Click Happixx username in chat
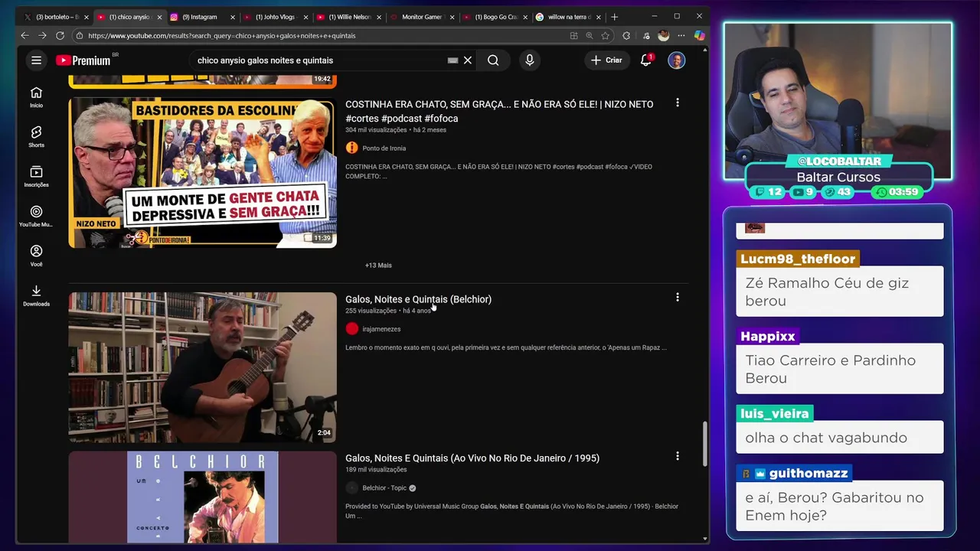 [x=768, y=337]
